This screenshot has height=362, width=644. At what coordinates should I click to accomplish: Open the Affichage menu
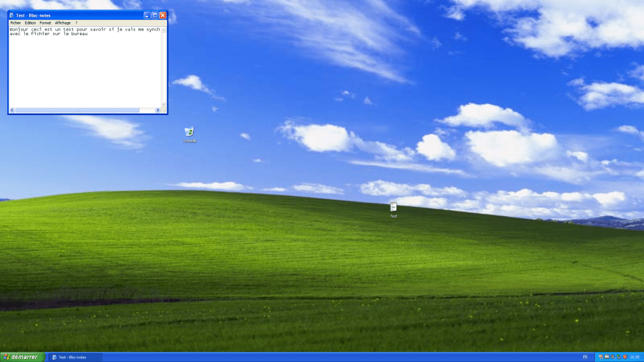(63, 23)
